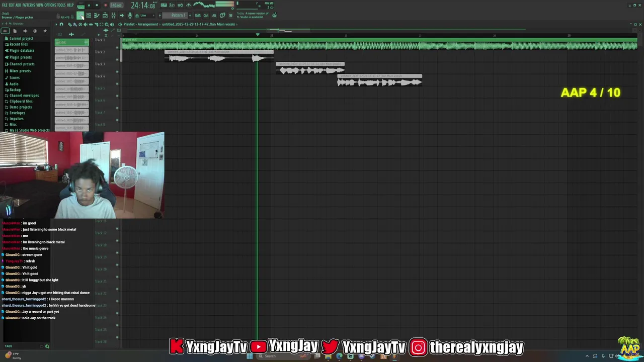Open the Mixer icon
Image resolution: width=644 pixels, height=362 pixels.
click(x=114, y=16)
